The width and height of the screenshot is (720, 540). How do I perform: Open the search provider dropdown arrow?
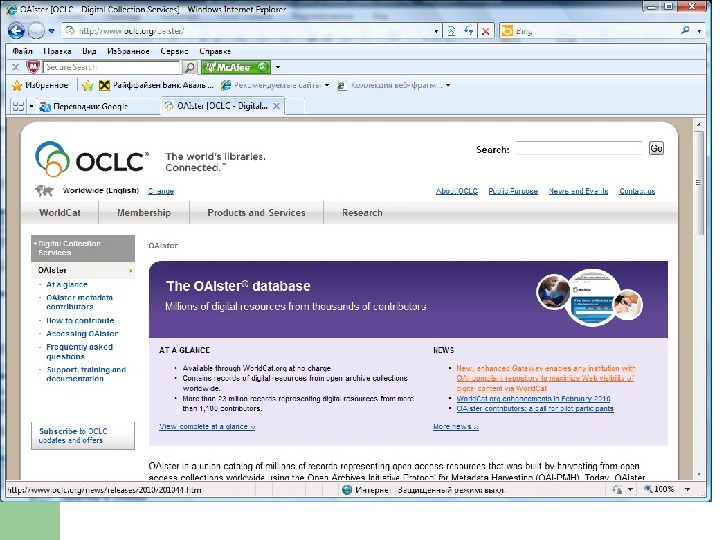point(699,31)
